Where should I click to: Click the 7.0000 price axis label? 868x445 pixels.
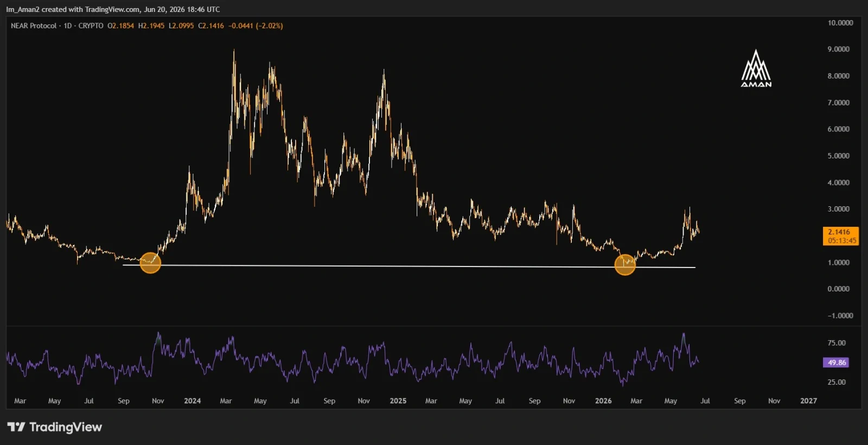point(838,103)
